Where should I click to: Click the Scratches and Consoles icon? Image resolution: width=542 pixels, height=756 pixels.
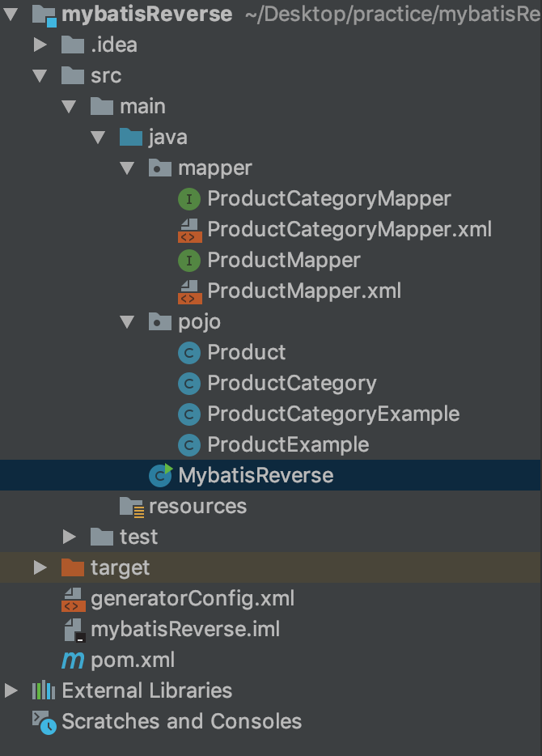pos(44,722)
